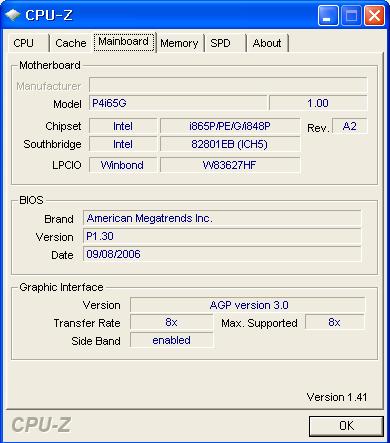Click the CPU-Z title bar icon
390x443 pixels.
[13, 15]
